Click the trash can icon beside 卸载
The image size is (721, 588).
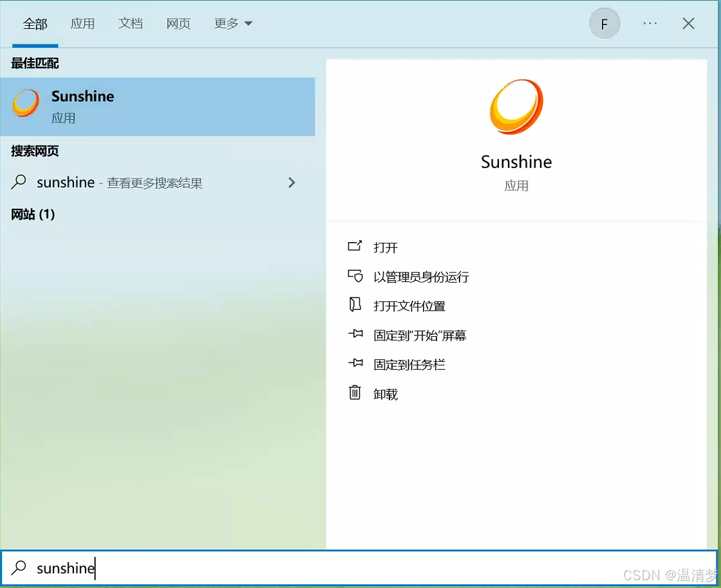pos(355,392)
